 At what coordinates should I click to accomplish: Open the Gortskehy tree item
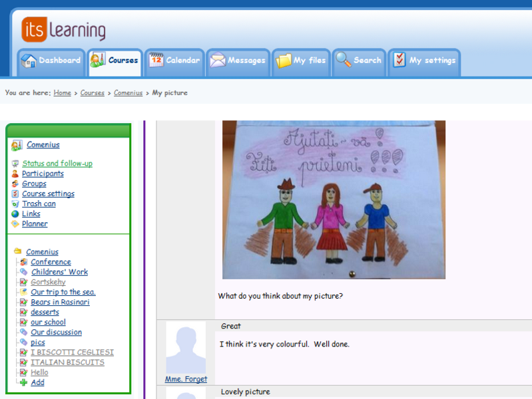(48, 282)
